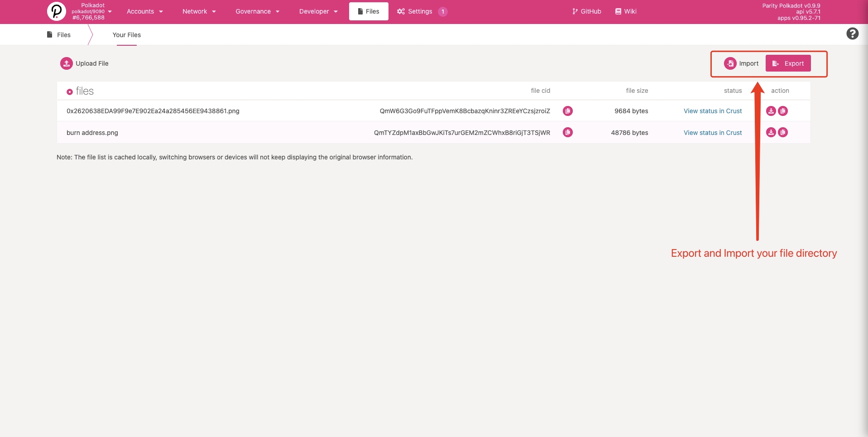
Task: Copy the CID of the 0x2620638 png file
Action: [567, 111]
